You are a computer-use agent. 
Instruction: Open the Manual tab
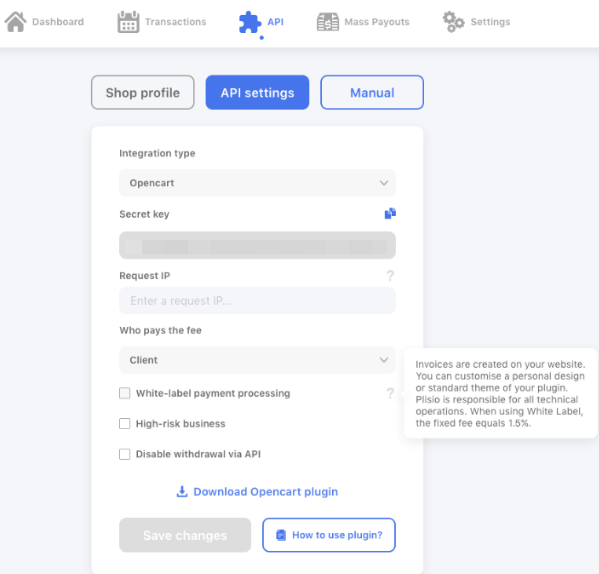372,92
